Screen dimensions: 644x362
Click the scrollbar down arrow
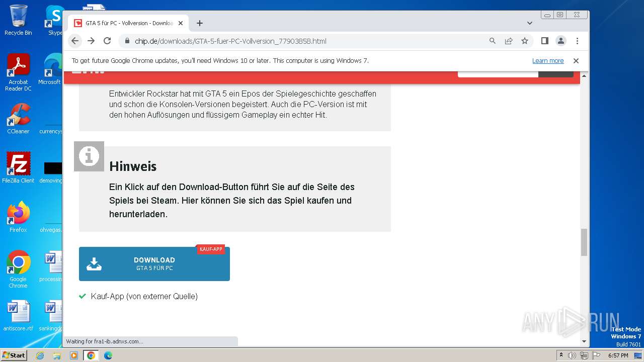[x=584, y=341]
